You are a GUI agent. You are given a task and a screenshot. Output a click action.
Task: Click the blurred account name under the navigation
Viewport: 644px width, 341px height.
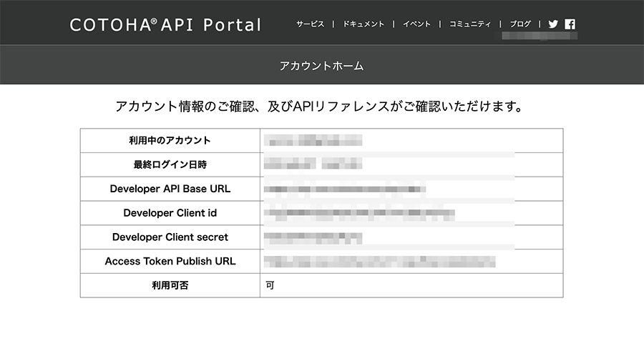tap(540, 36)
